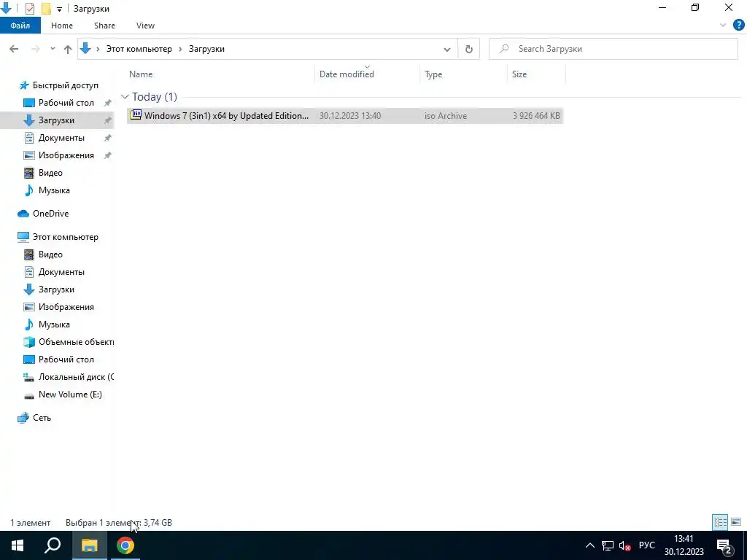Click the New folder quick access icon
Screen dimensions: 747x560
(x=46, y=9)
